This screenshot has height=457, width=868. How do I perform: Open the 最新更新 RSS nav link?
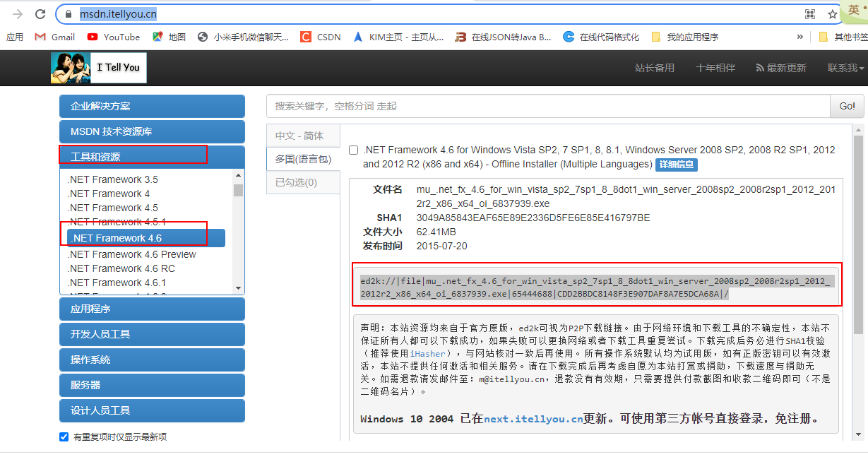coord(781,68)
